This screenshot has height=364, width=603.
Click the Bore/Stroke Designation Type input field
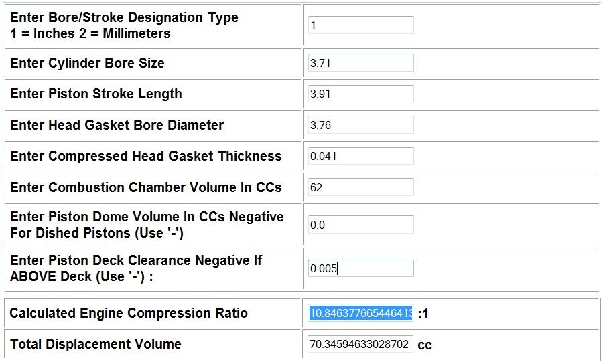pos(360,25)
